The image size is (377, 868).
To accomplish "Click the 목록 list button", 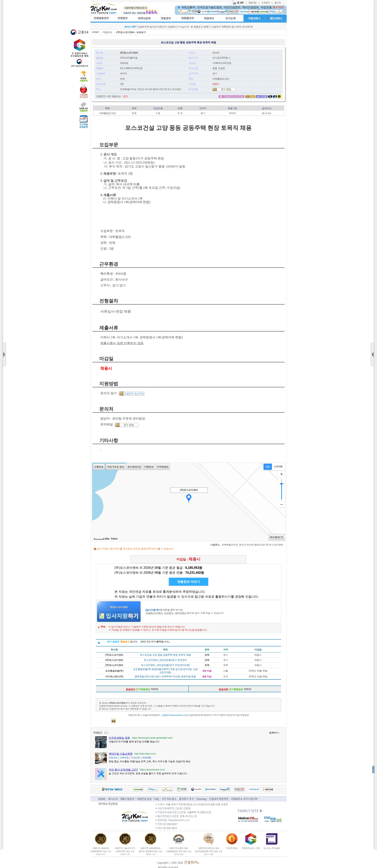I will pyautogui.click(x=113, y=721).
